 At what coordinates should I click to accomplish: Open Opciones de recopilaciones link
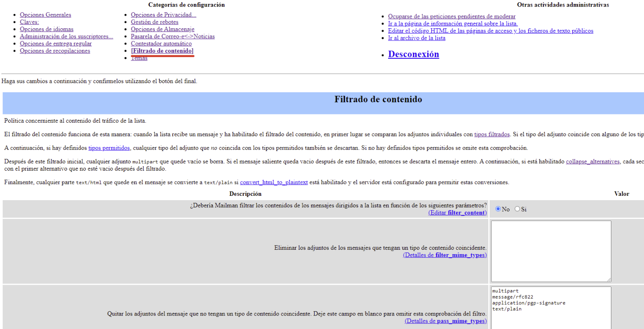[55, 51]
